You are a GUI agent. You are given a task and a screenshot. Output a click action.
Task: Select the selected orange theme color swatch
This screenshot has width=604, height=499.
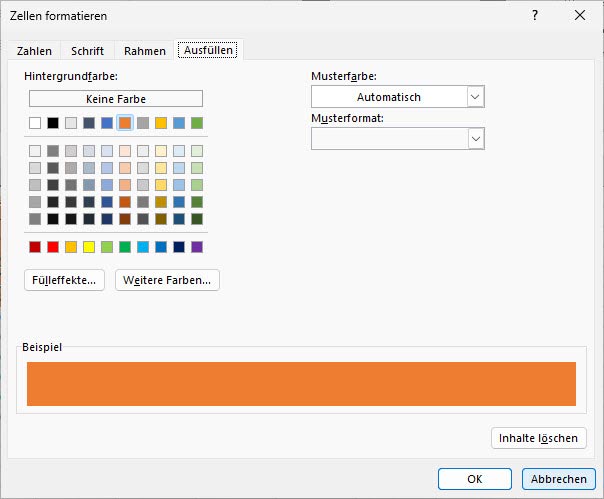125,123
